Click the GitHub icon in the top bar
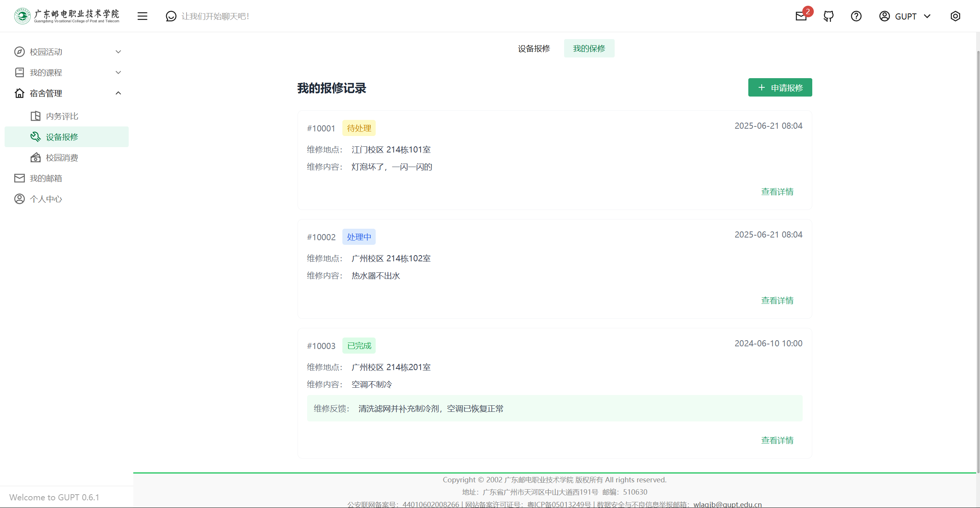The height and width of the screenshot is (508, 980). tap(828, 16)
